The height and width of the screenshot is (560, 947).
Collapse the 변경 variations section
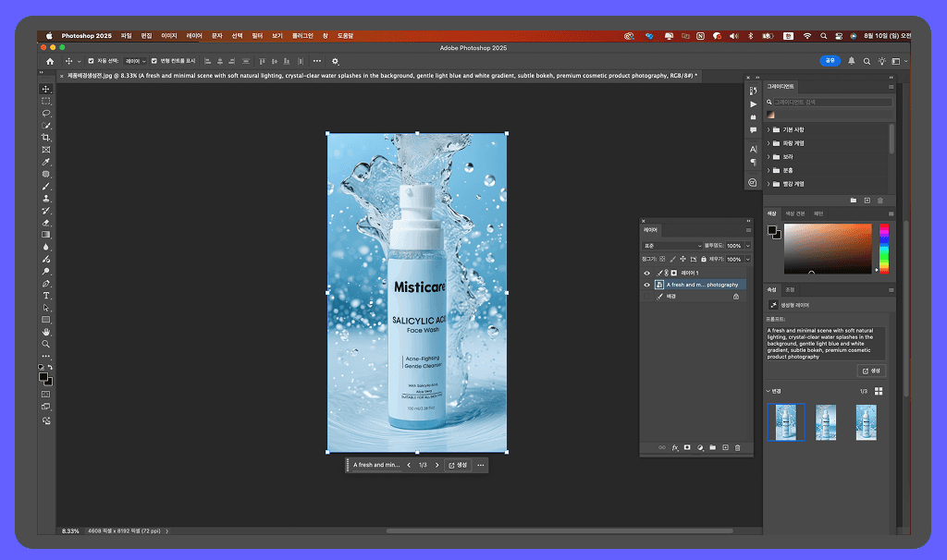coord(769,391)
